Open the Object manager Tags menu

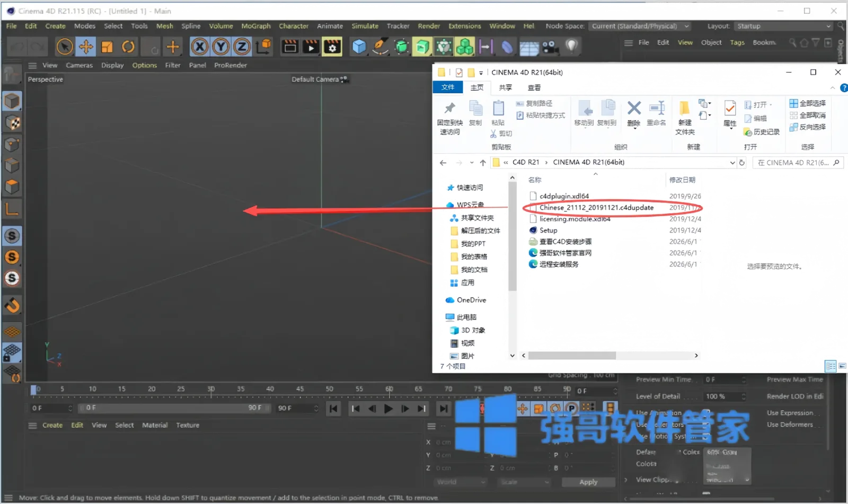[737, 42]
